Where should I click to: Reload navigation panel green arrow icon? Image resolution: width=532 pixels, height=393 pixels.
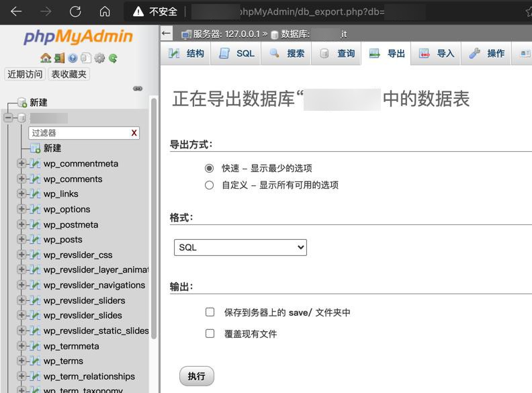tap(113, 58)
